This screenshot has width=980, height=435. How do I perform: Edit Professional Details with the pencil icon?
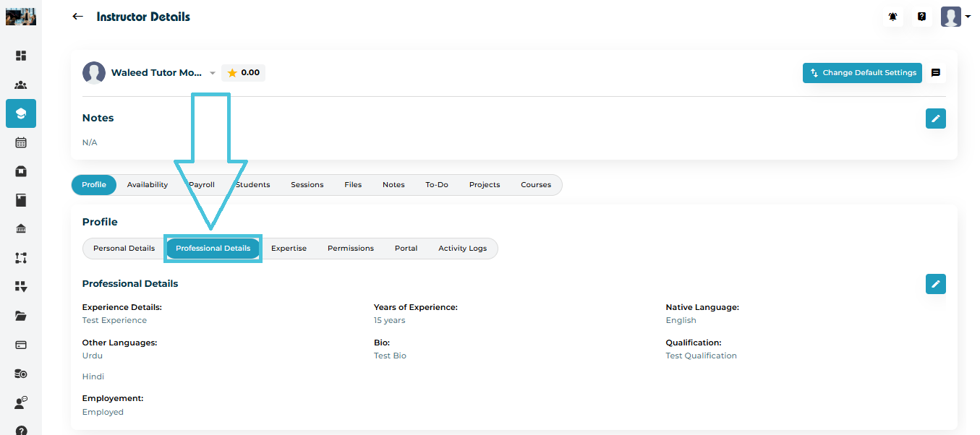pos(935,284)
